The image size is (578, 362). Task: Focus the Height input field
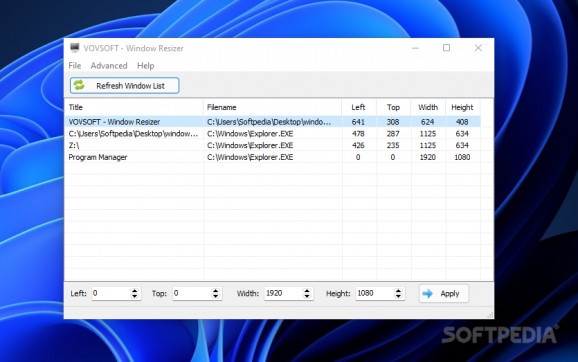coord(375,293)
